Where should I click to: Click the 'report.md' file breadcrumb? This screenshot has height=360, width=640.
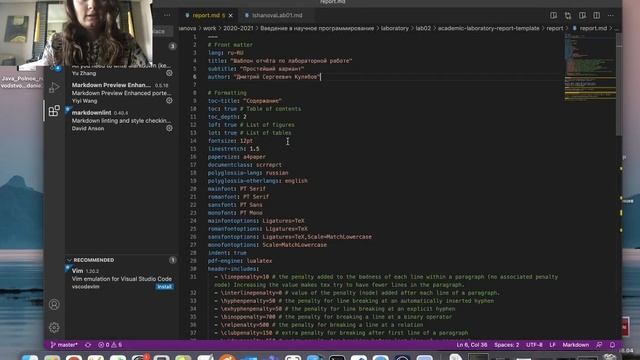593,29
